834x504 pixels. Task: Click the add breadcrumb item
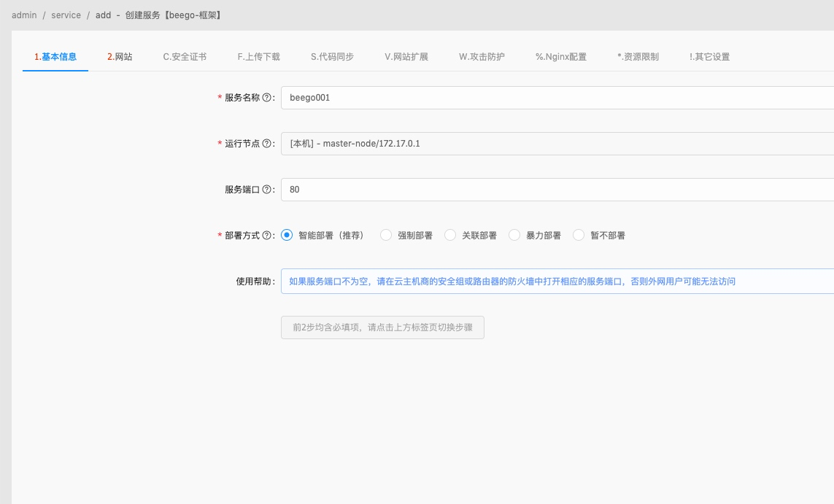(103, 15)
